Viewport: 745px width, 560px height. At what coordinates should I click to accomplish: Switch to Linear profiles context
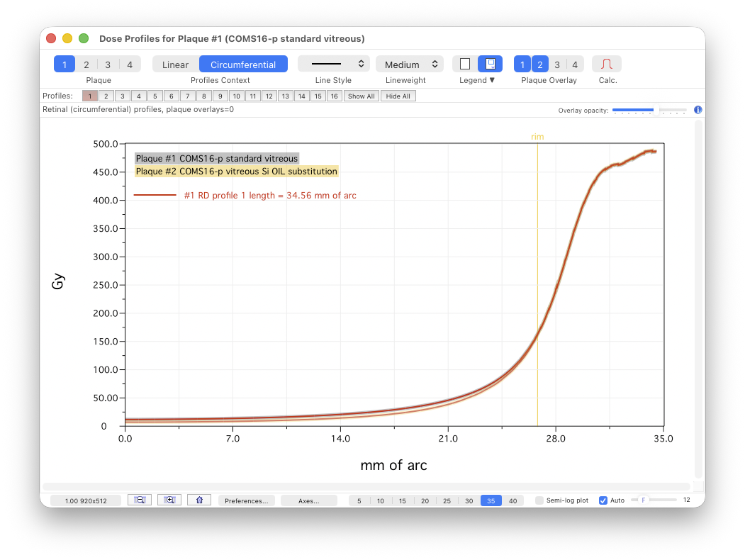[175, 65]
